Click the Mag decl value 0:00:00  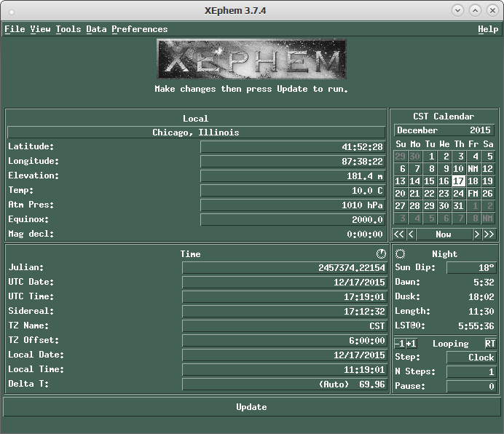point(365,234)
